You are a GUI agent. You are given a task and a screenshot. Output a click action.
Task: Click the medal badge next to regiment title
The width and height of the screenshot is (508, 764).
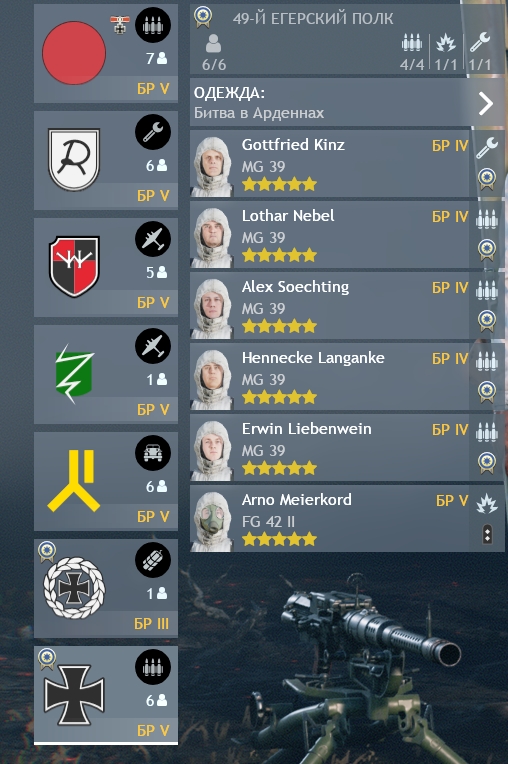click(203, 17)
